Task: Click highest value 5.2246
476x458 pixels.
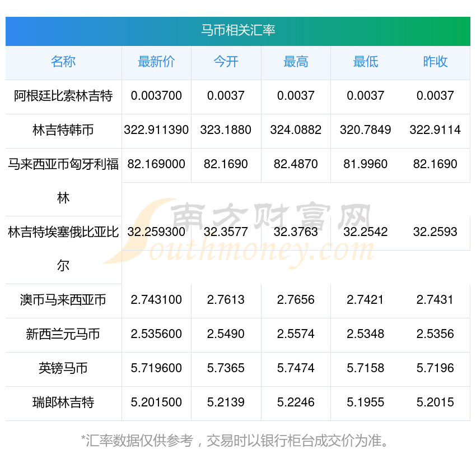Action: point(296,403)
